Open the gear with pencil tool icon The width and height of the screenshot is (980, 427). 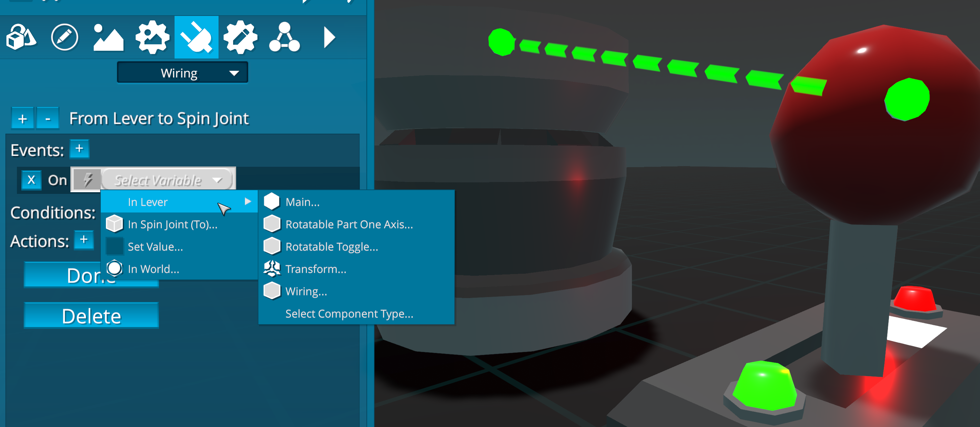240,37
